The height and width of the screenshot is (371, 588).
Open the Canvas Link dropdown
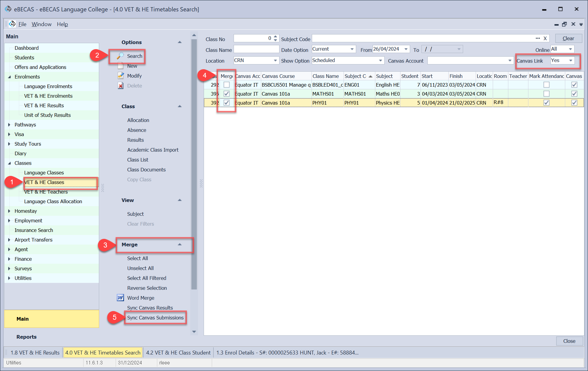tap(571, 61)
